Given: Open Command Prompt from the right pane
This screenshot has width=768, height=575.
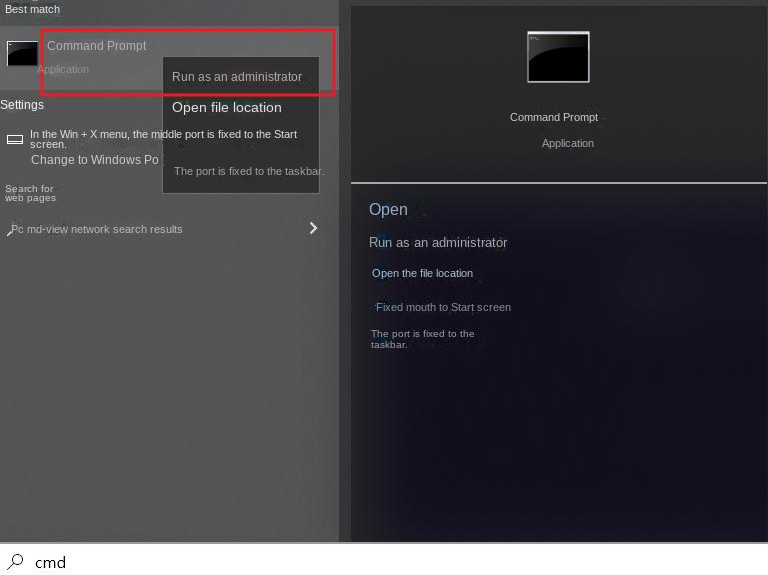Looking at the screenshot, I should [x=388, y=210].
